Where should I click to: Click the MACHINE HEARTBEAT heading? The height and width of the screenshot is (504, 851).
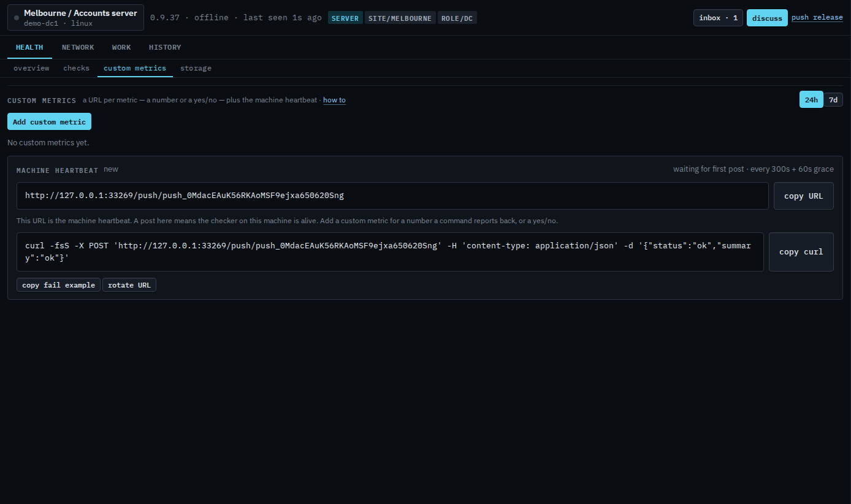[57, 170]
